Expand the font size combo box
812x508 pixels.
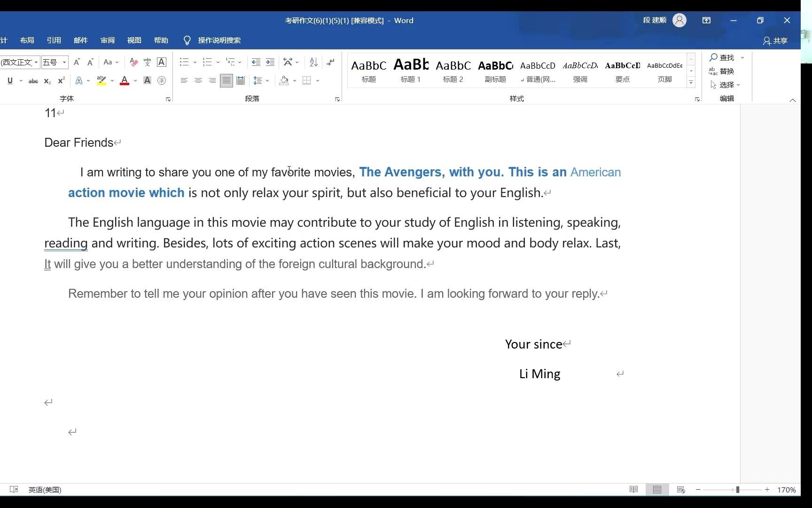[64, 62]
